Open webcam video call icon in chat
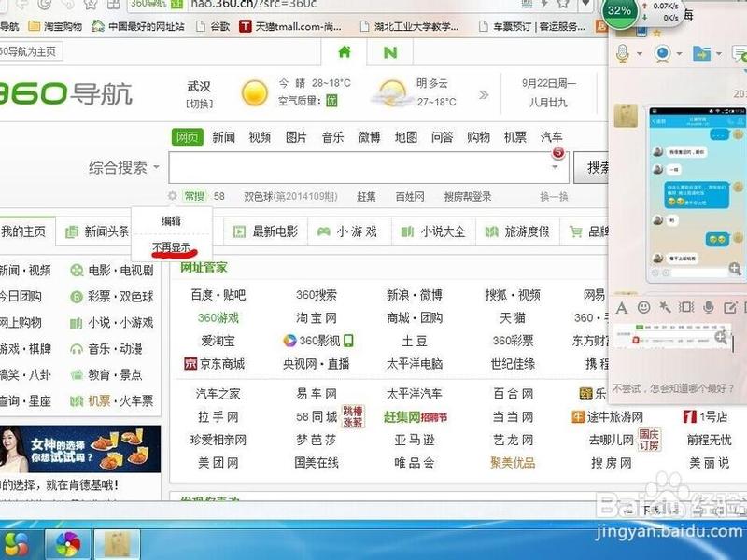 pos(662,53)
